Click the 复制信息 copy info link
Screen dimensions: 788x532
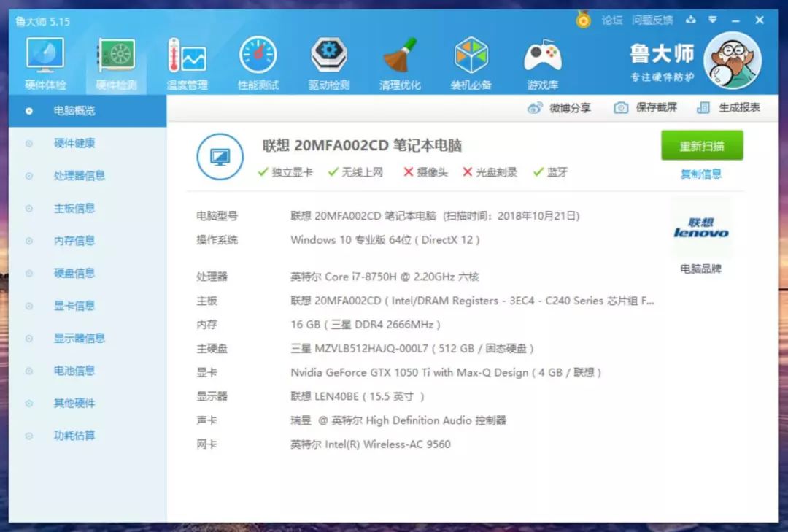coord(701,174)
